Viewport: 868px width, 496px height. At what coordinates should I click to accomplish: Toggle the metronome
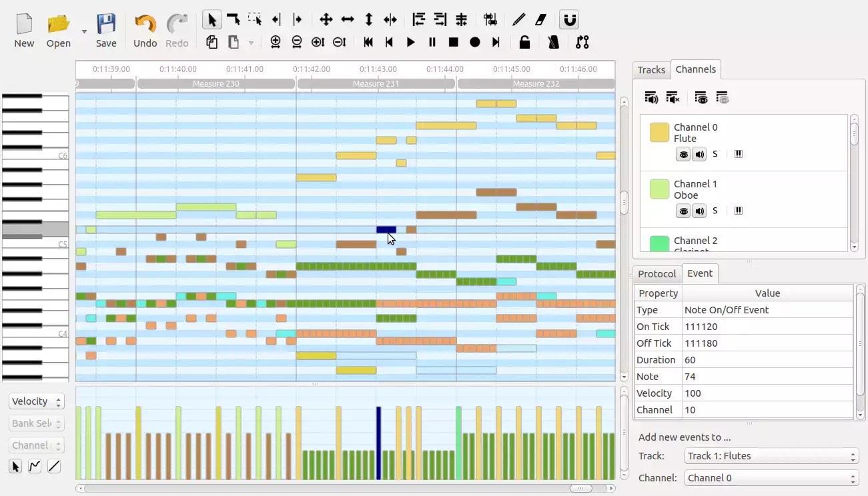click(x=553, y=42)
